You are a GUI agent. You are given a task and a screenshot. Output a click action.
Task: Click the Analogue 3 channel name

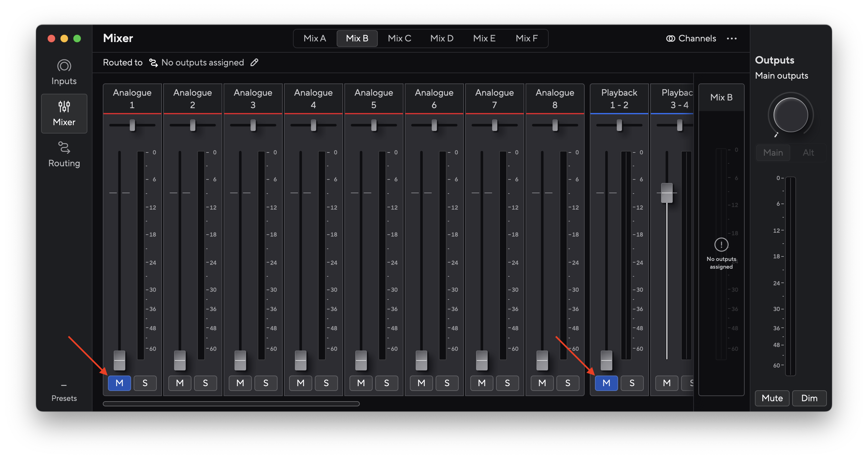tap(253, 99)
